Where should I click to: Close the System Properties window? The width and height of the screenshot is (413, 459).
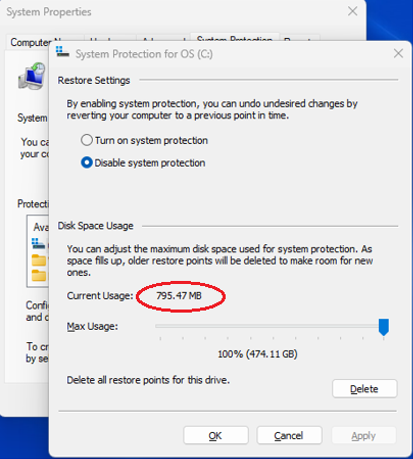[x=352, y=11]
